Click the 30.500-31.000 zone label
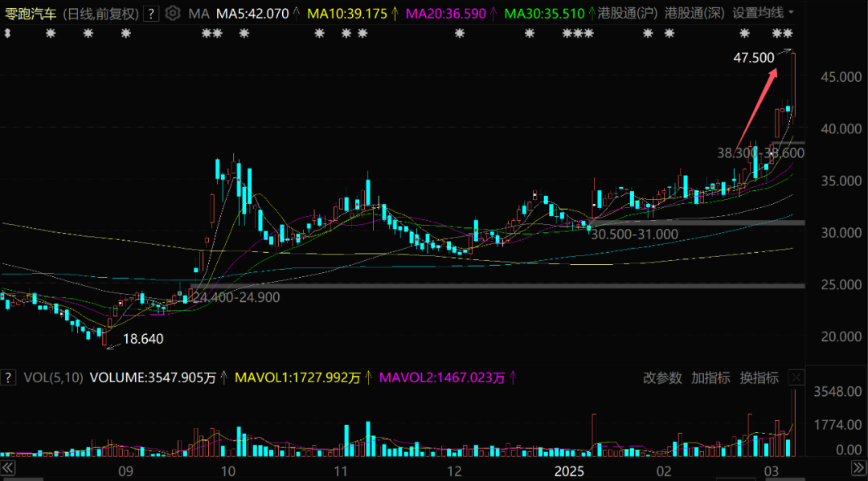Image resolution: width=868 pixels, height=481 pixels. (634, 234)
